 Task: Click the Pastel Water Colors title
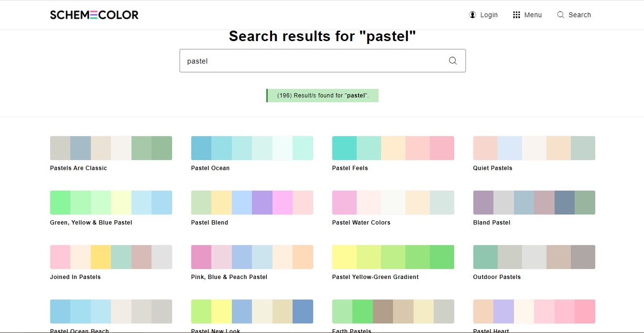point(361,223)
